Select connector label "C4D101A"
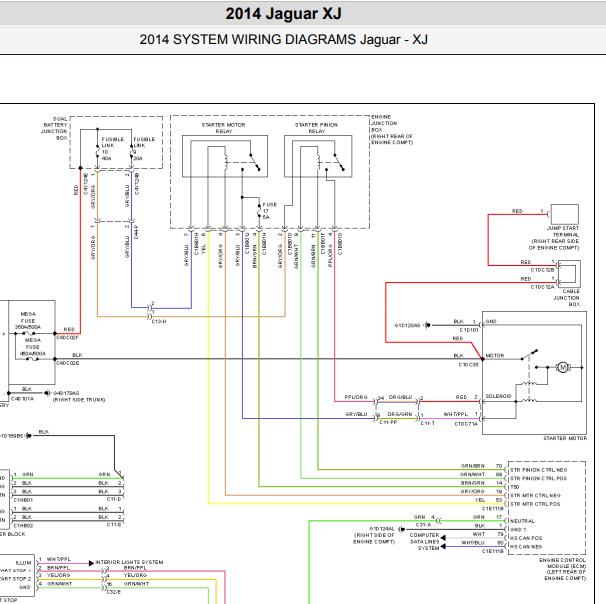Screen dimensions: 606x604 pos(22,399)
